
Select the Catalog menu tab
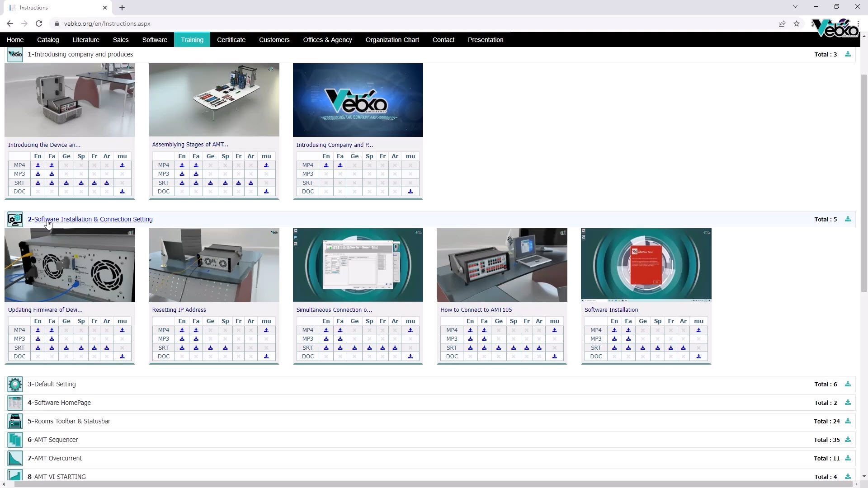[x=47, y=39]
